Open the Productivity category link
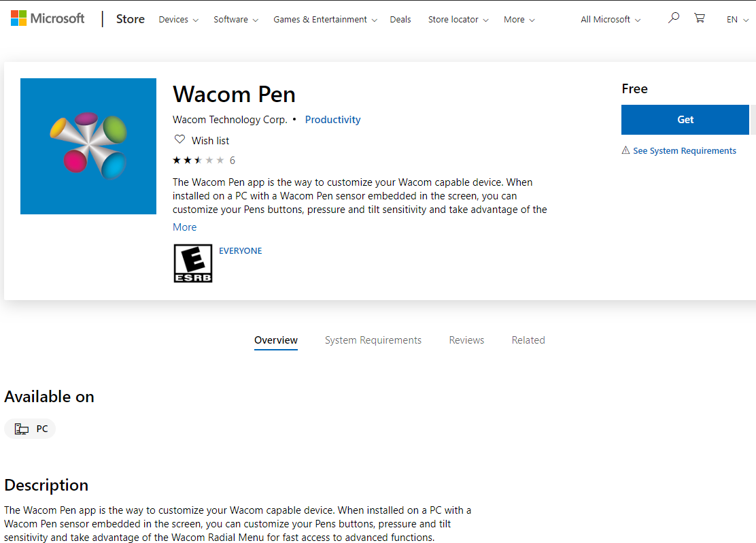Viewport: 756px width, 543px height. (332, 120)
